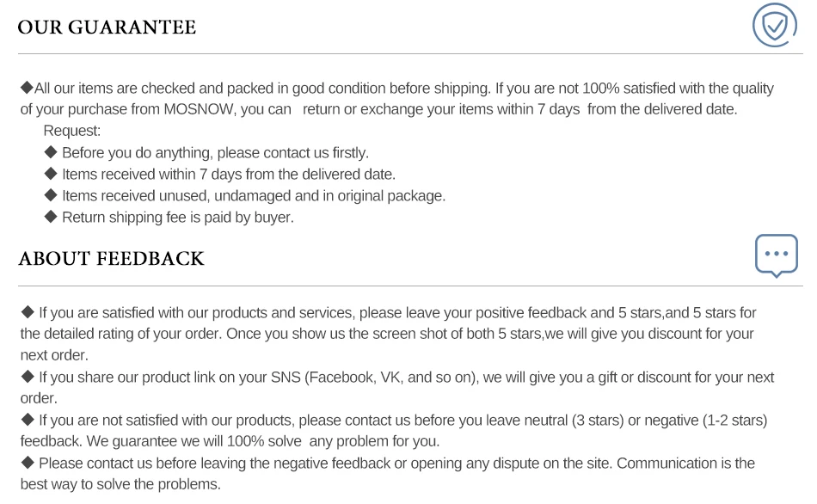Click the 'Items received within 7 days' request line
The width and height of the screenshot is (817, 504).
229,175
